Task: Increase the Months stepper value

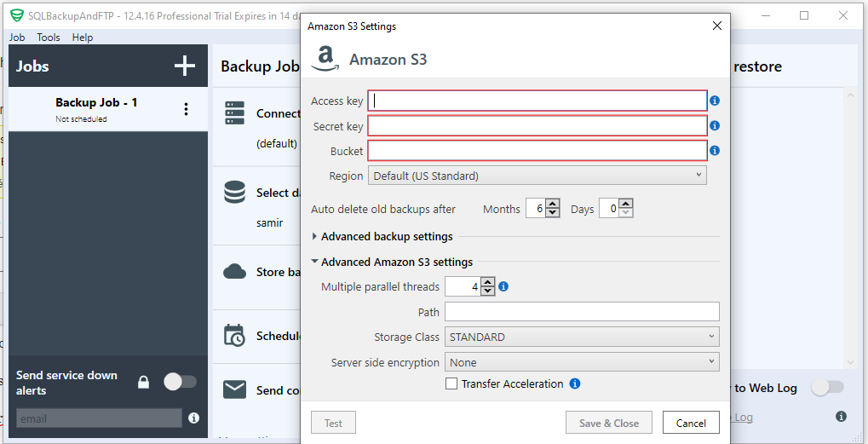Action: pyautogui.click(x=553, y=205)
